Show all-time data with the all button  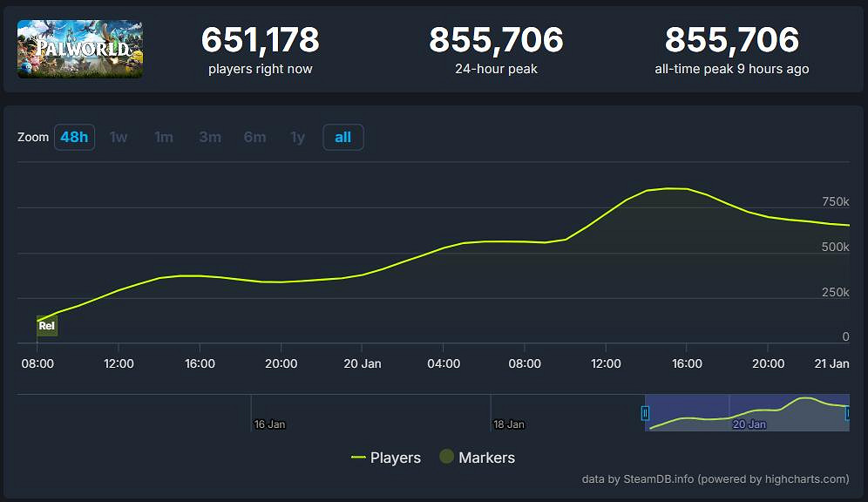(342, 137)
